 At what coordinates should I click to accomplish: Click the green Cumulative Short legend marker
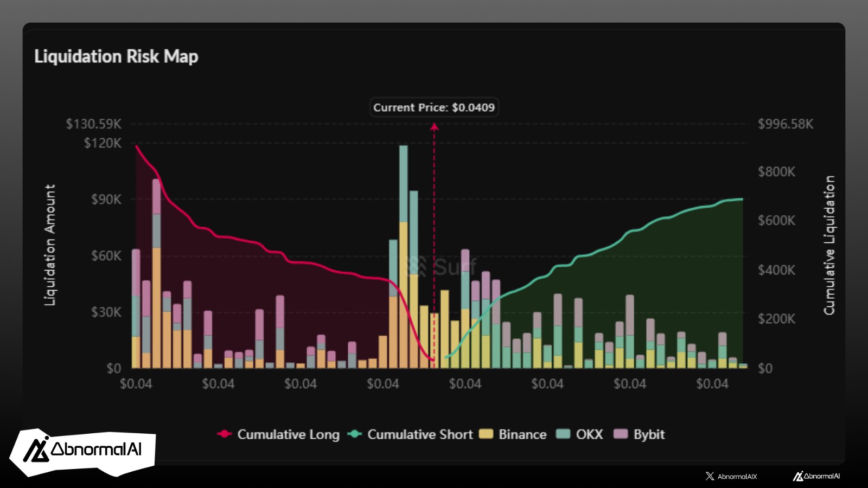pos(354,434)
